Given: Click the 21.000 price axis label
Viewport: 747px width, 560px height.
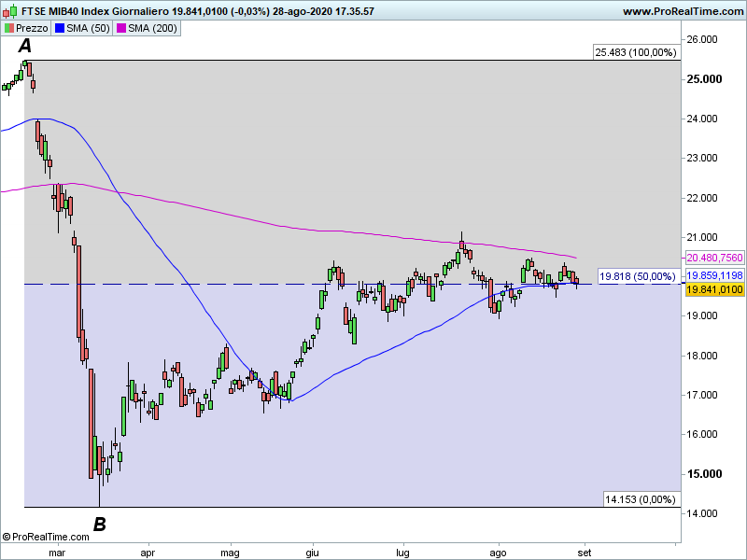Looking at the screenshot, I should pyautogui.click(x=702, y=237).
